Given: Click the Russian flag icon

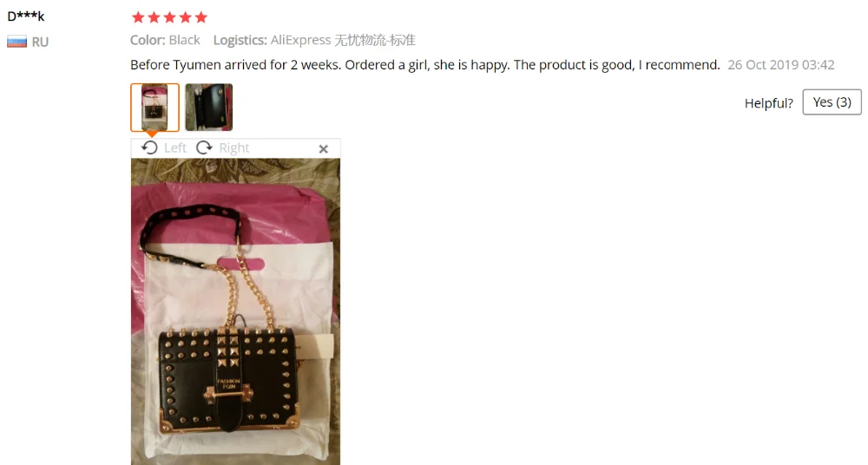Looking at the screenshot, I should (x=16, y=42).
